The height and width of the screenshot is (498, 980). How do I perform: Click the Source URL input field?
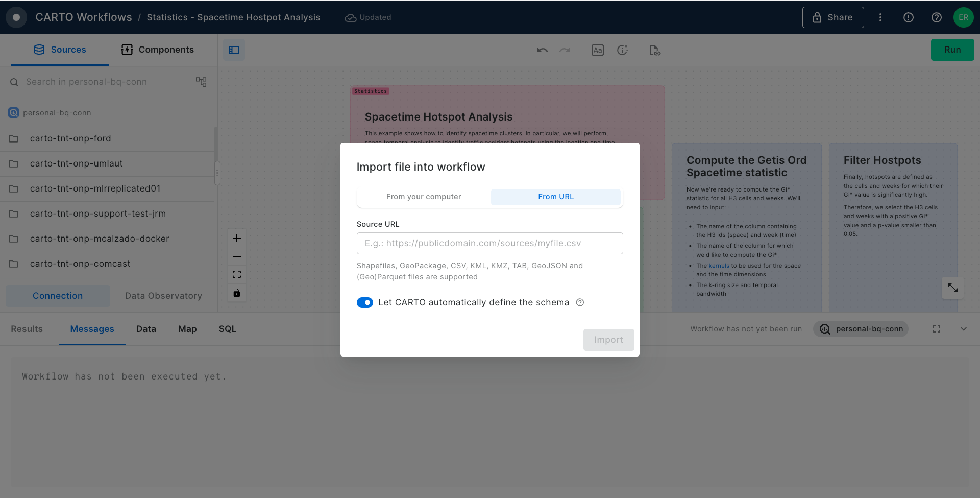point(489,243)
